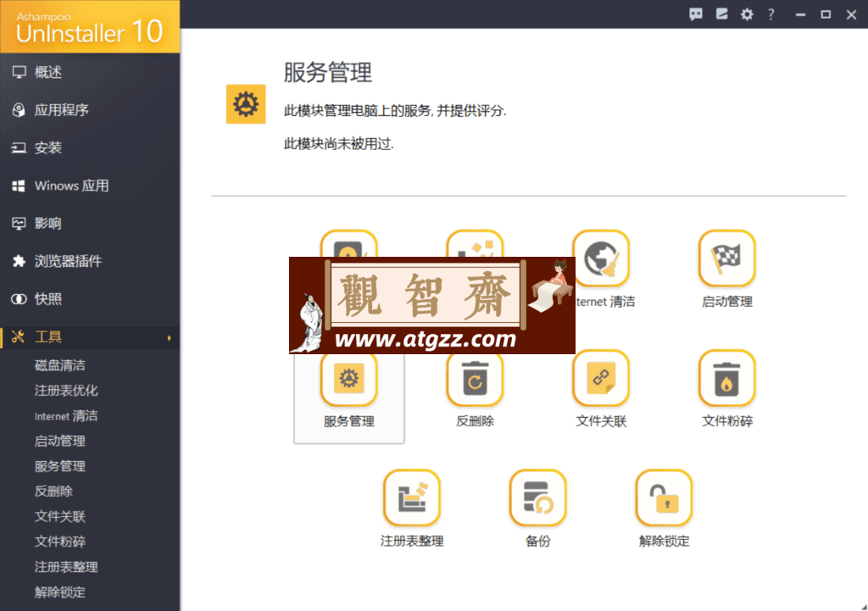Minimize the UnInstaller window
868x611 pixels.
[800, 15]
